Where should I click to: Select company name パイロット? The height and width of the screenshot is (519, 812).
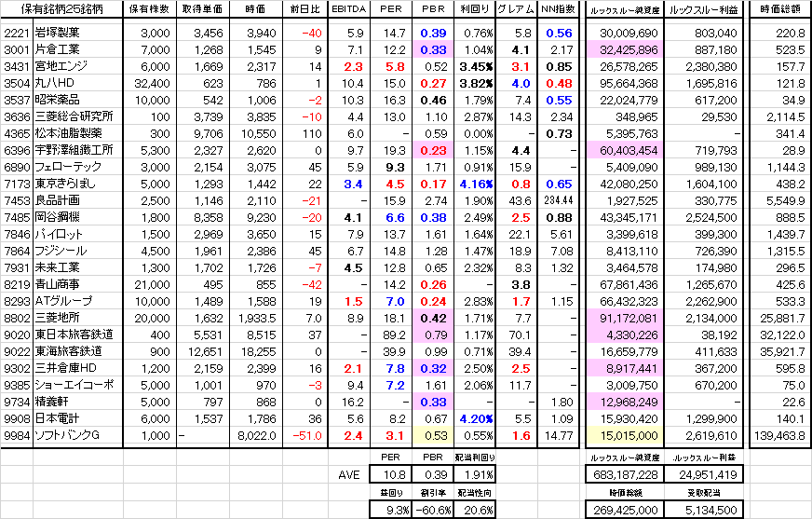[x=59, y=234]
